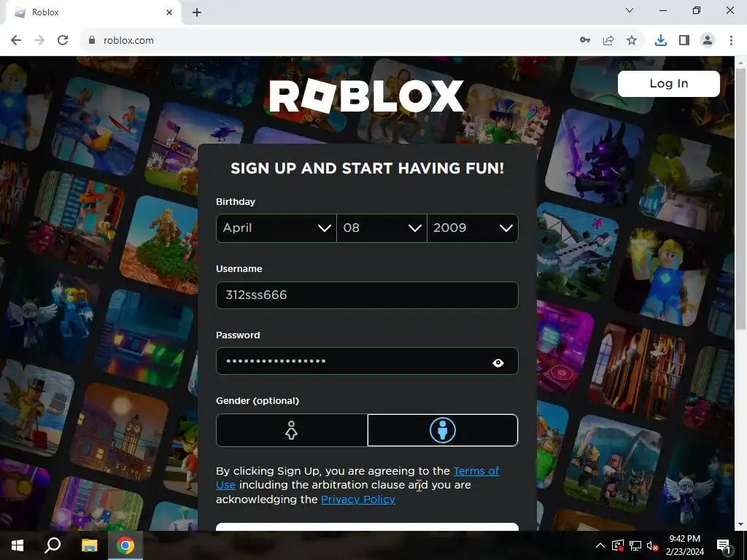747x560 pixels.
Task: Click the Log In button
Action: click(x=668, y=84)
